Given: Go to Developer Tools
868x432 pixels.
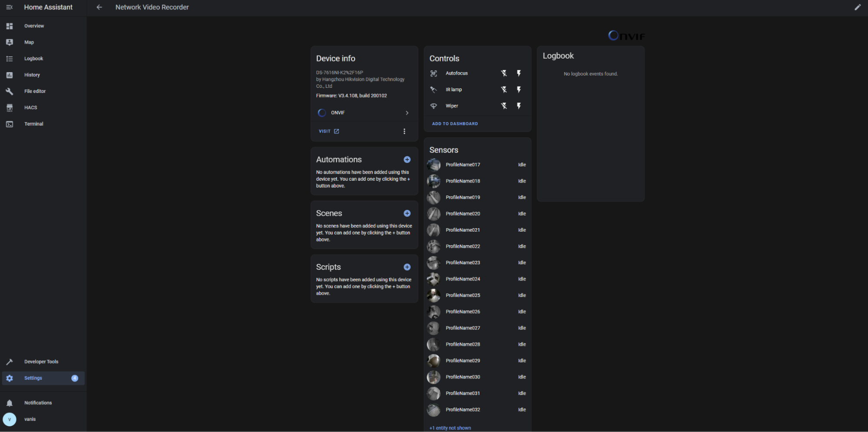Looking at the screenshot, I should [41, 362].
